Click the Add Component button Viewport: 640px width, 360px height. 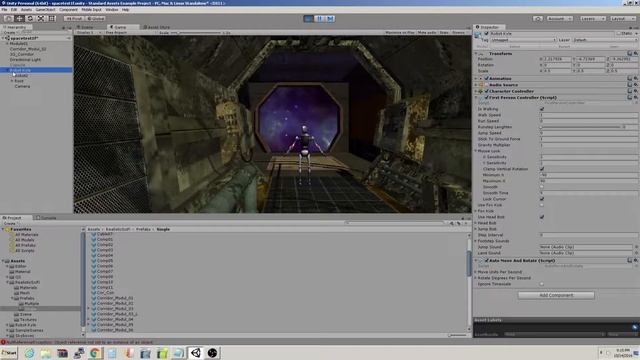click(556, 295)
